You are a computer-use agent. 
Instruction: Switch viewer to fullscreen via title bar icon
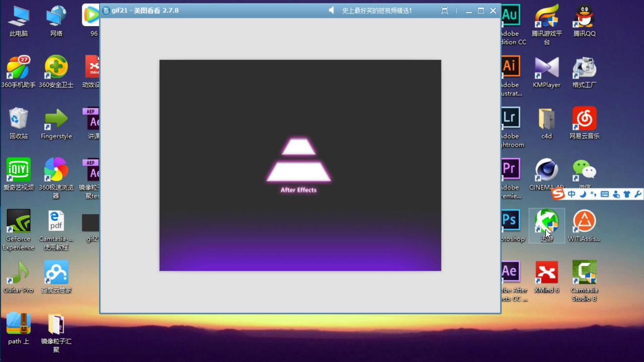(x=444, y=11)
